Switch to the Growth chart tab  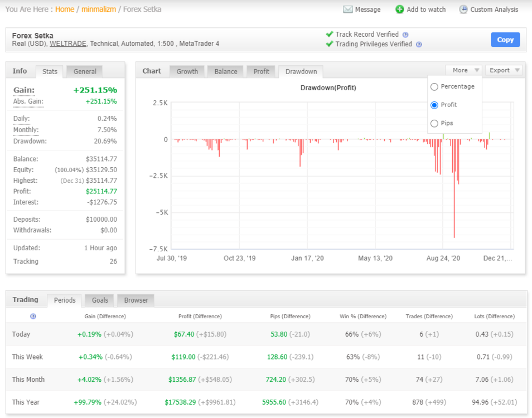tap(187, 71)
